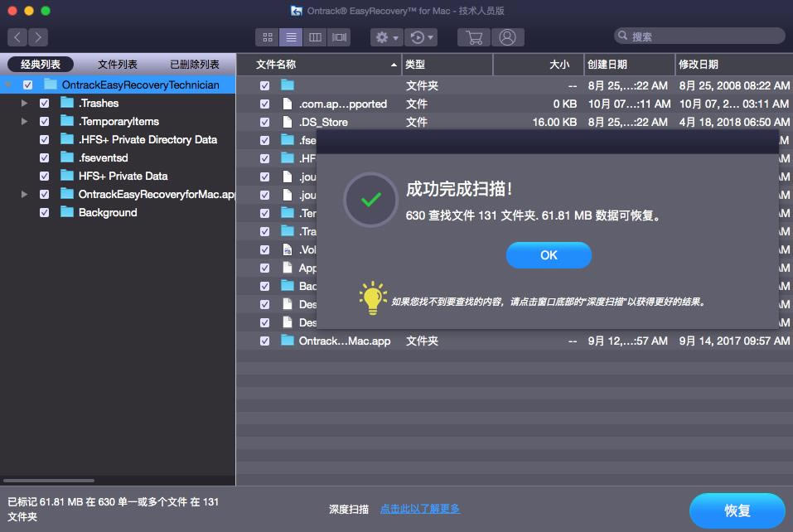The image size is (793, 532).
Task: Click the search field 搜索
Action: (x=699, y=36)
